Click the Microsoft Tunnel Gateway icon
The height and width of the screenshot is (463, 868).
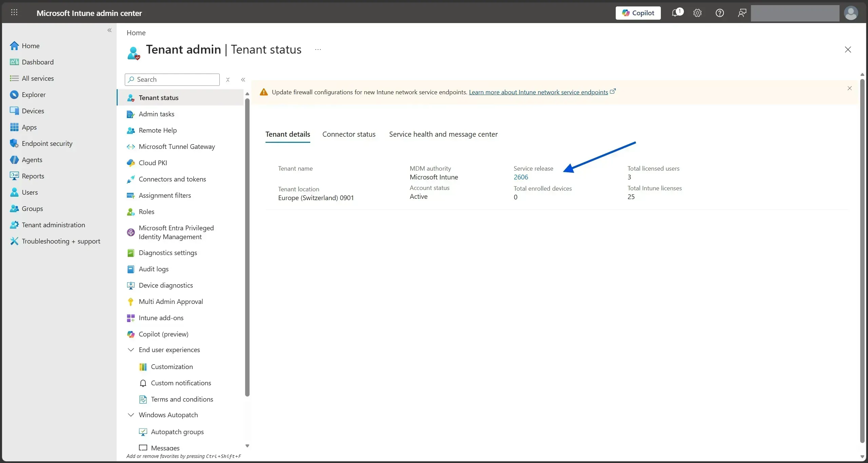click(131, 147)
